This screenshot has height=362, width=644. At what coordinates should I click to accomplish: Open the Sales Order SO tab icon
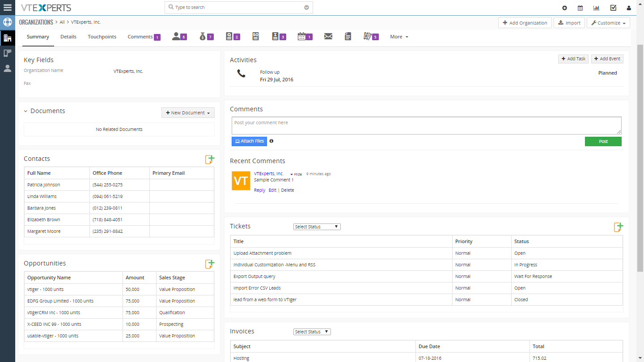tap(255, 37)
